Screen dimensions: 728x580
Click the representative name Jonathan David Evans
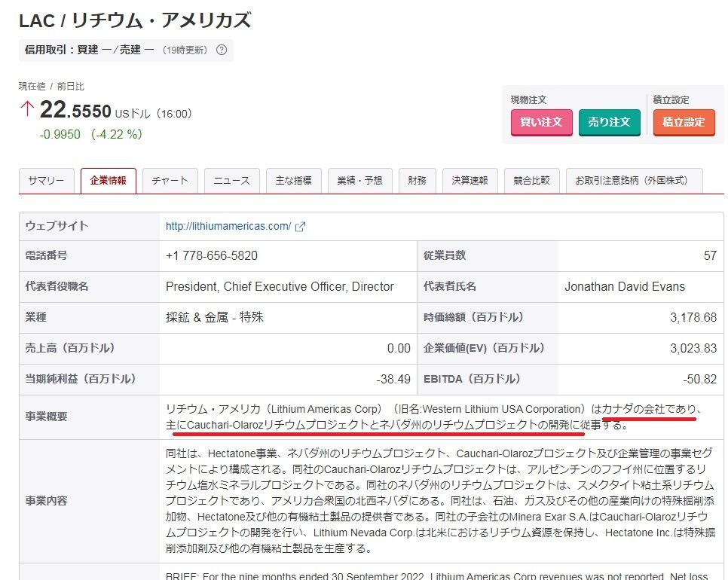[625, 287]
